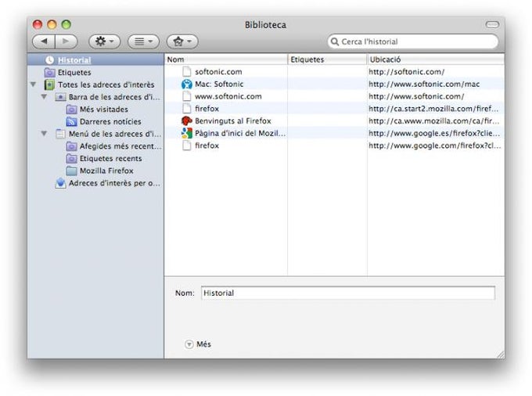Click the Cerca l'historial search field

[413, 41]
